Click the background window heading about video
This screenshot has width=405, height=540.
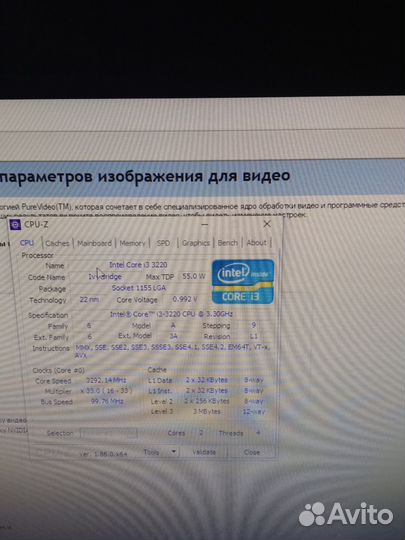[145, 177]
